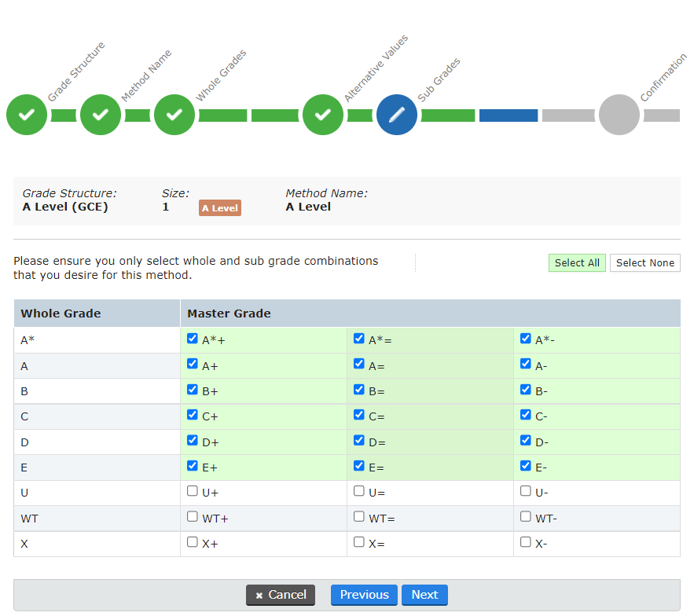Click the Whole Grades step checkmark icon
This screenshot has height=616, width=694.
[174, 115]
